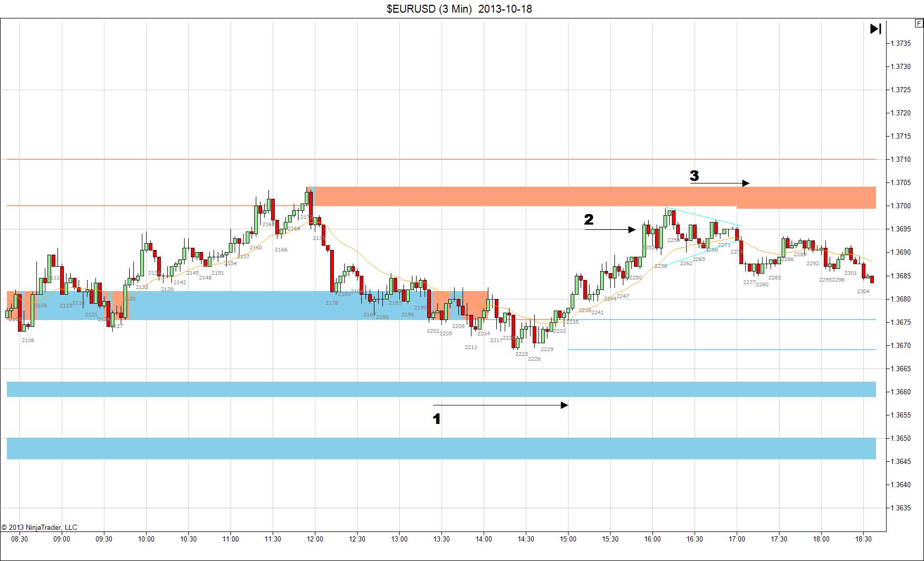Click the 10:00 time axis label
Image resolution: width=924 pixels, height=561 pixels.
coord(146,539)
